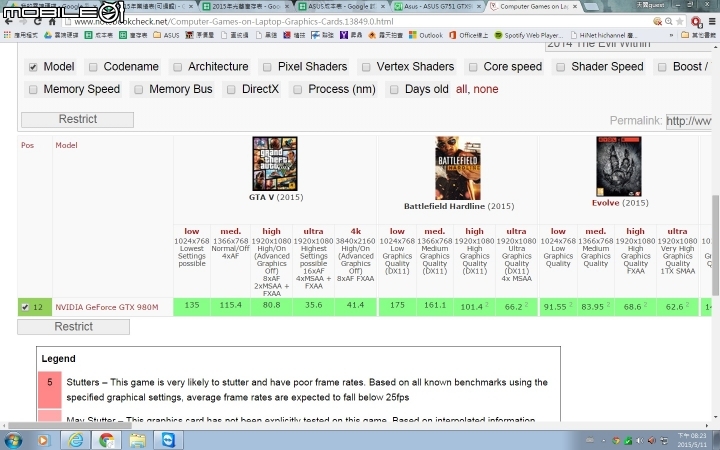Open TeamViewer from taskbar

(x=168, y=441)
